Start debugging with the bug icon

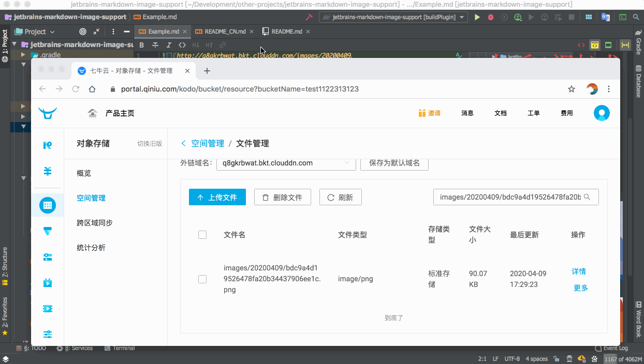(491, 17)
